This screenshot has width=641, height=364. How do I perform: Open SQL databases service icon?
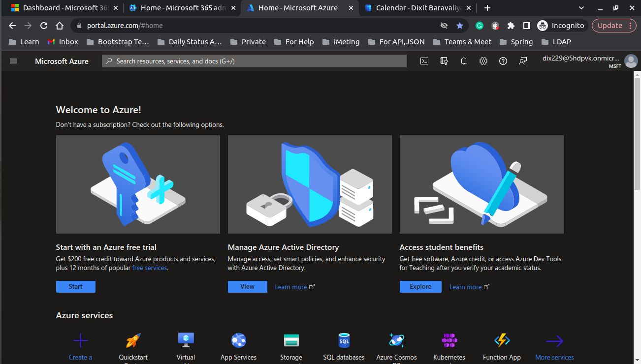[x=344, y=340]
